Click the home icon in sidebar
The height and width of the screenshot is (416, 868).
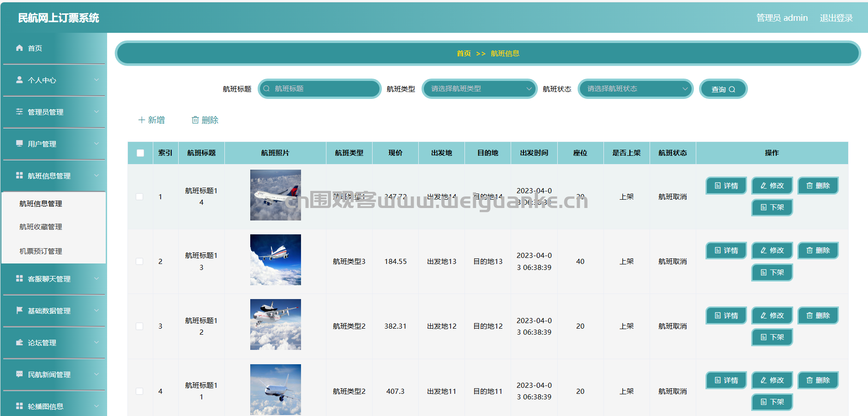coord(19,48)
